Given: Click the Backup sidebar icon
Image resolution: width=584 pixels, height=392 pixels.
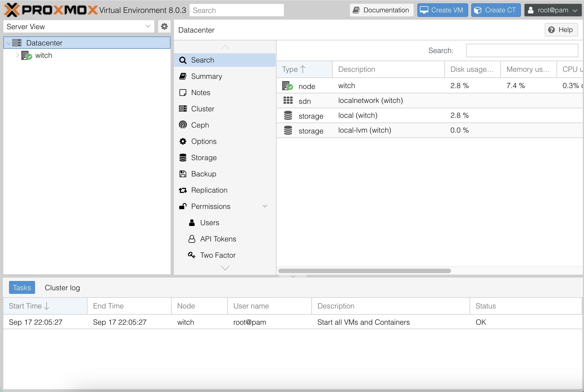Looking at the screenshot, I should pyautogui.click(x=183, y=174).
